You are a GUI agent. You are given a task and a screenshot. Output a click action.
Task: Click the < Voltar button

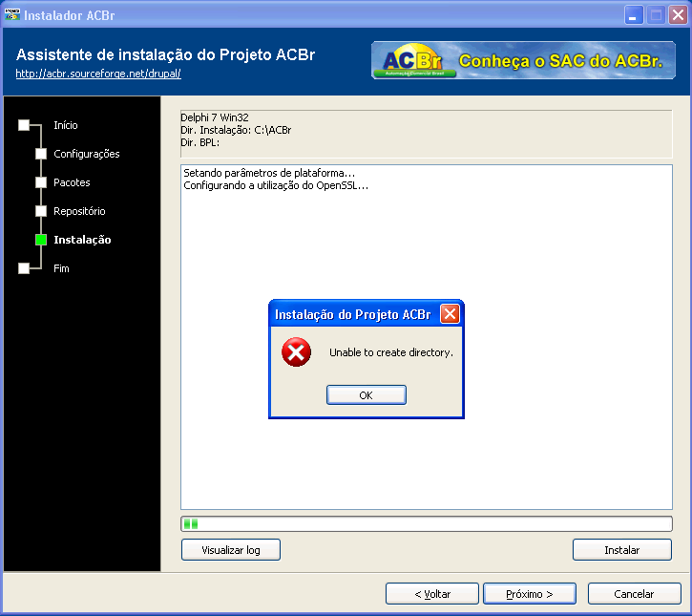[x=432, y=594]
